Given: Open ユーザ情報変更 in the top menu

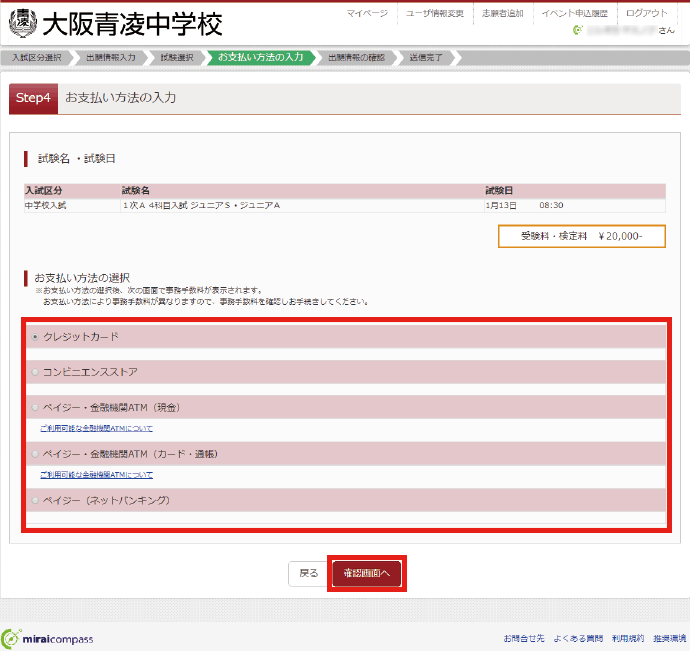Looking at the screenshot, I should tap(435, 13).
